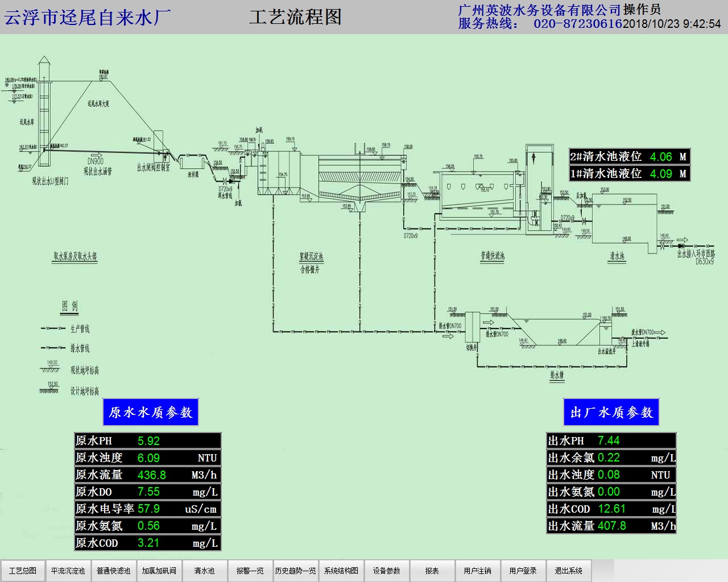Open the 普通快滤池 filter page
Screen dimensions: 728x582
[114, 571]
